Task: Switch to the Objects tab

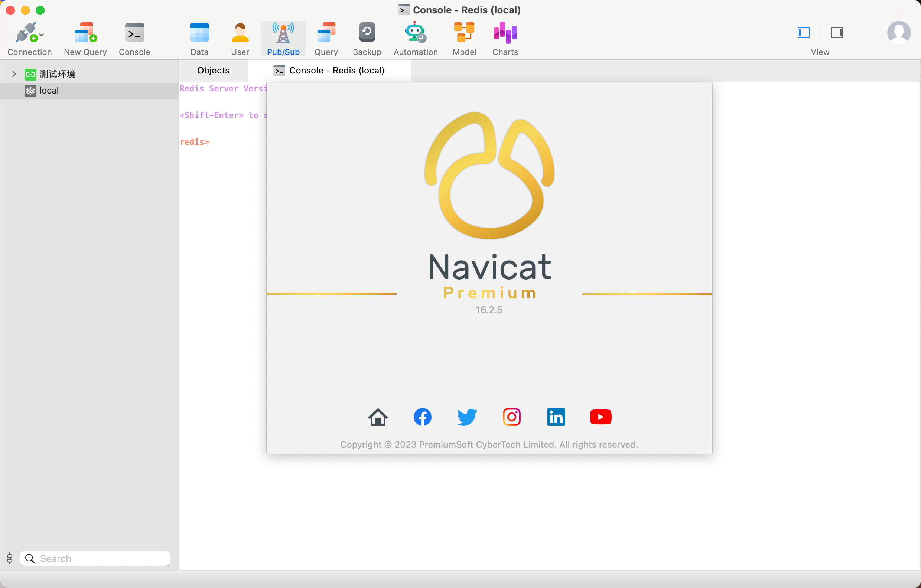Action: tap(214, 71)
